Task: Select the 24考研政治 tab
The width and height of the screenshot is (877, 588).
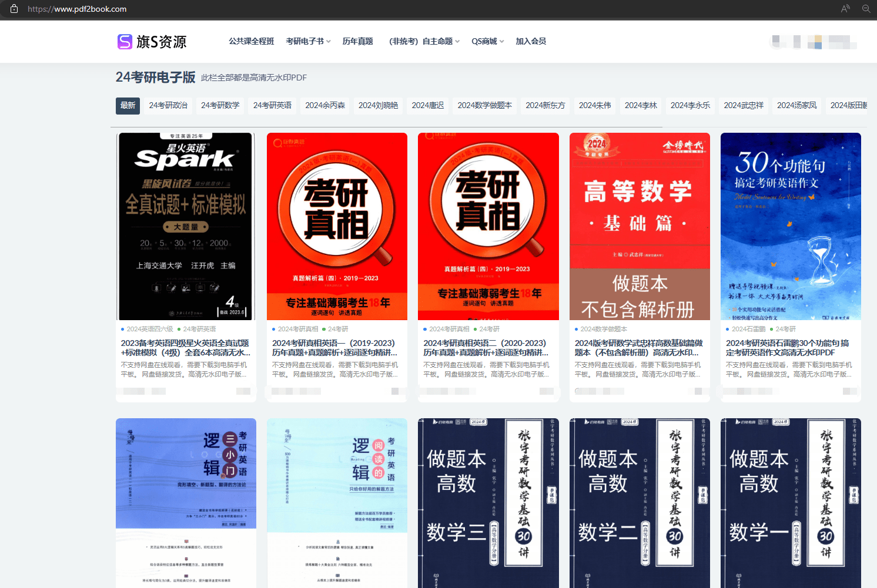Action: coord(168,106)
